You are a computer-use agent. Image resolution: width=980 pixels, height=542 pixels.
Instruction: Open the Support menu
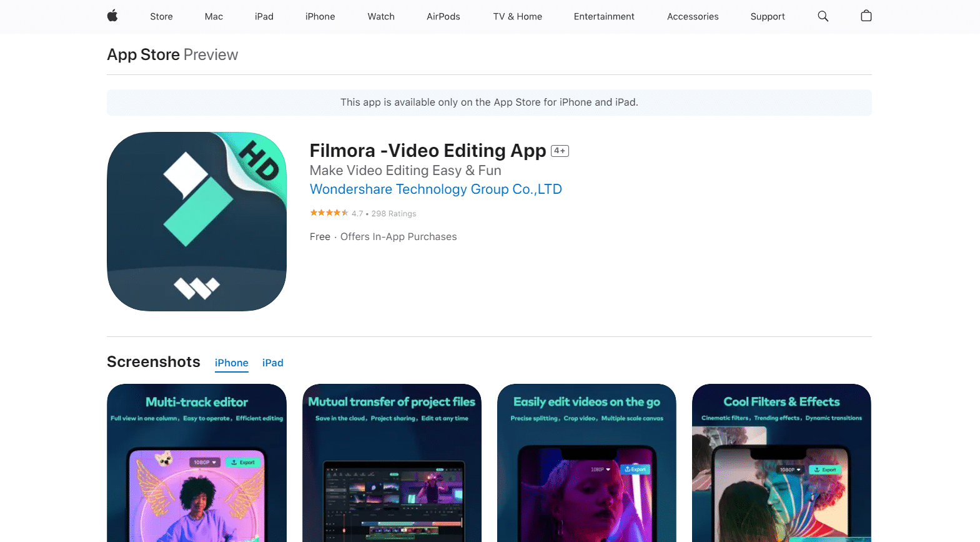(768, 16)
